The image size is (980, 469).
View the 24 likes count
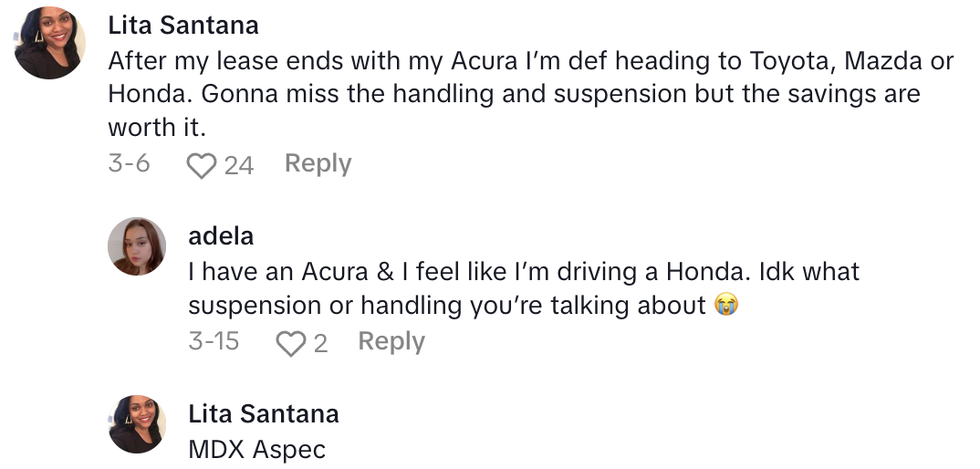239,165
